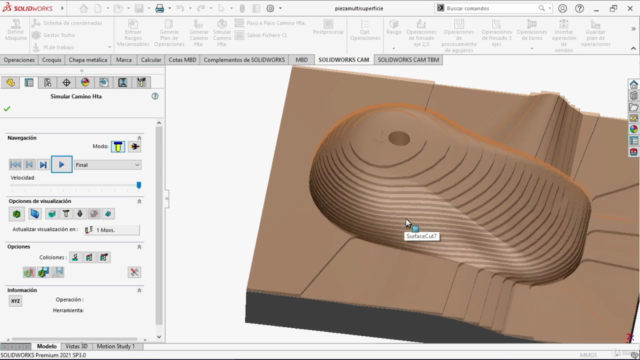This screenshot has width=640, height=360.
Task: Click the XYZ information button
Action: click(16, 301)
